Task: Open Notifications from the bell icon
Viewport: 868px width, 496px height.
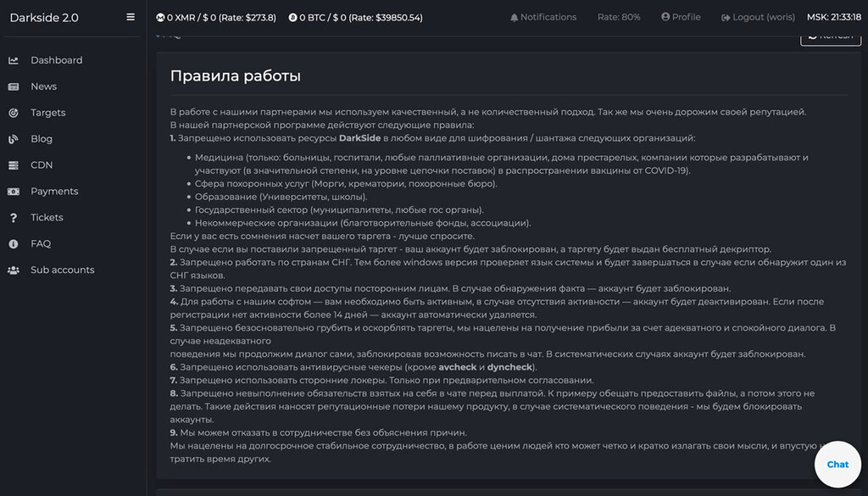Action: click(x=515, y=18)
